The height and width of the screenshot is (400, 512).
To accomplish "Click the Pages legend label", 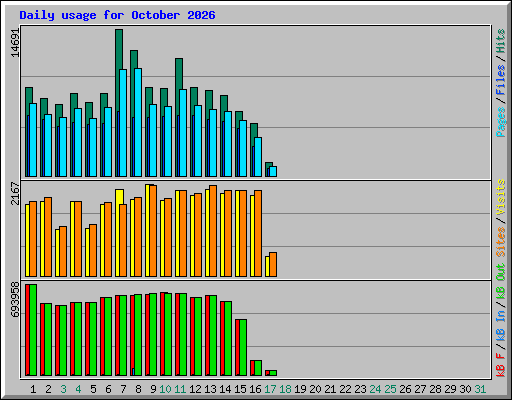I will coord(501,122).
